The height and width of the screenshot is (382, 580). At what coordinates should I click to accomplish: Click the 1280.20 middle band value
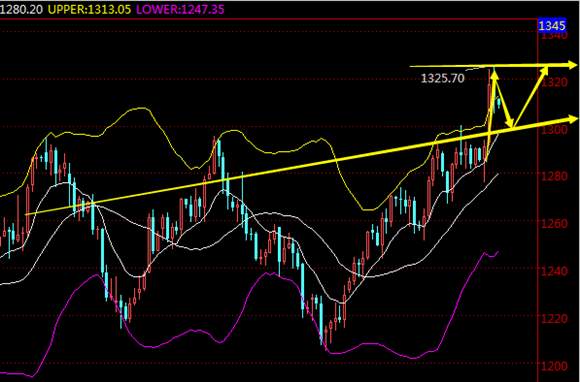click(21, 9)
